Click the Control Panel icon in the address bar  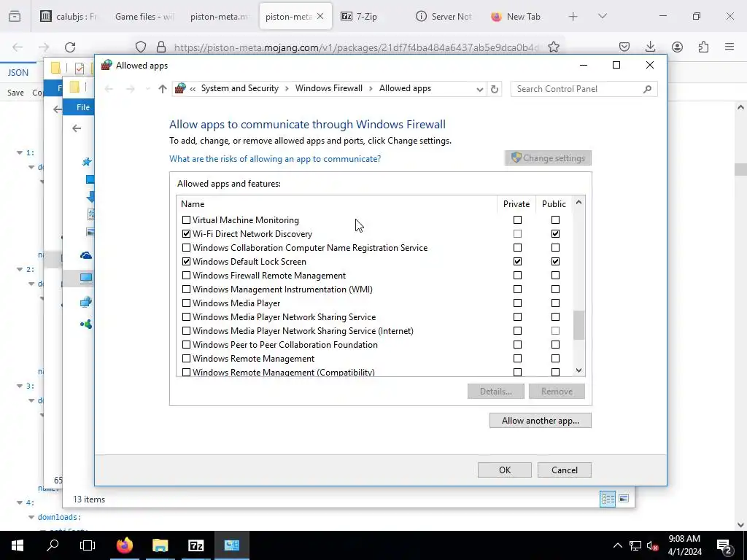tap(180, 88)
